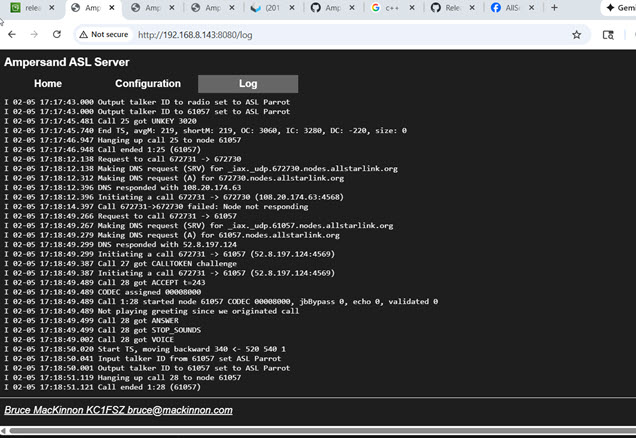Close the Facebook 'AllS' tab
Viewport: 636px width, 438px height.
[531, 8]
